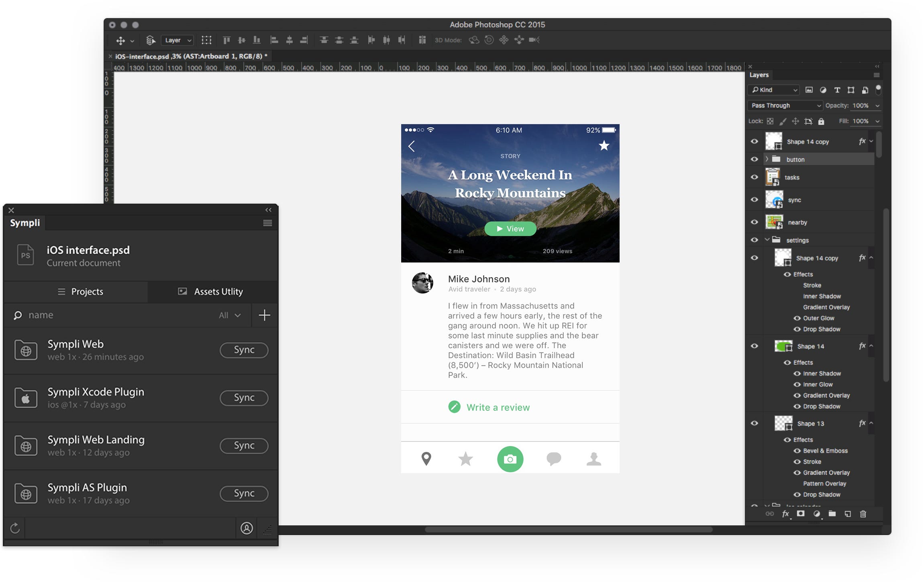Open the Opacity 100% dropdown arrow
This screenshot has width=924, height=582.
pos(877,106)
